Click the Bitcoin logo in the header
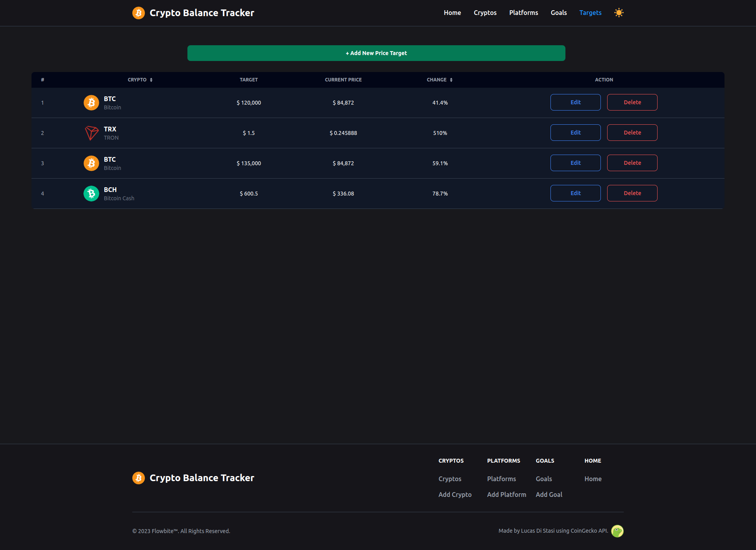This screenshot has height=550, width=756. tap(139, 13)
